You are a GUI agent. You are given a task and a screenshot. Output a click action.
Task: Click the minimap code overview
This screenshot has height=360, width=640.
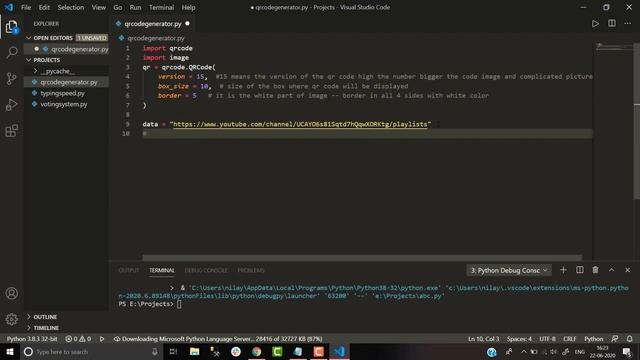pyautogui.click(x=613, y=47)
